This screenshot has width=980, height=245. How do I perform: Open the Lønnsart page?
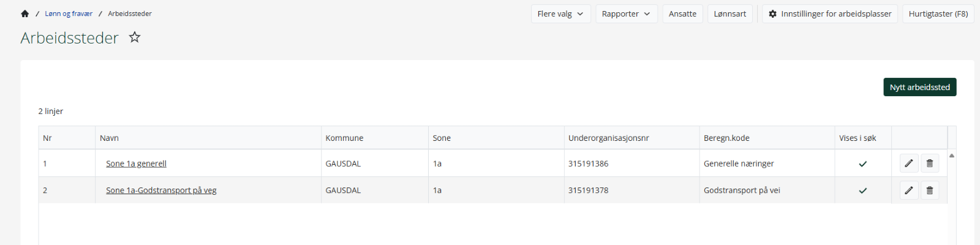click(730, 14)
